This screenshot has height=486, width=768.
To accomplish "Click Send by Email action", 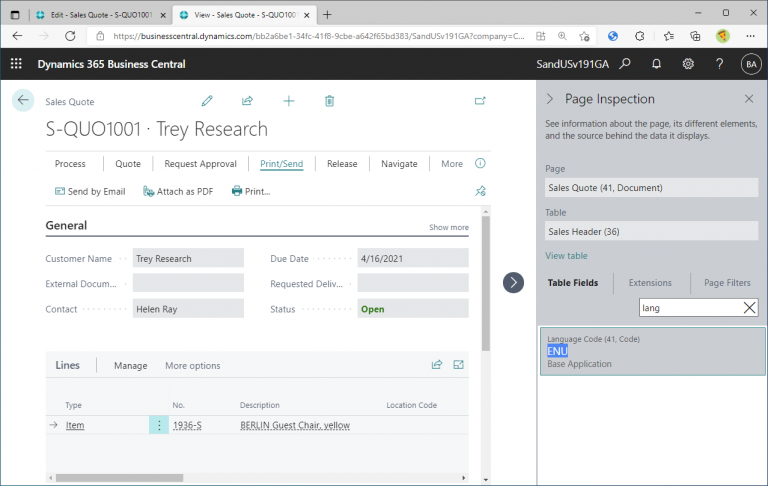I will [x=90, y=192].
